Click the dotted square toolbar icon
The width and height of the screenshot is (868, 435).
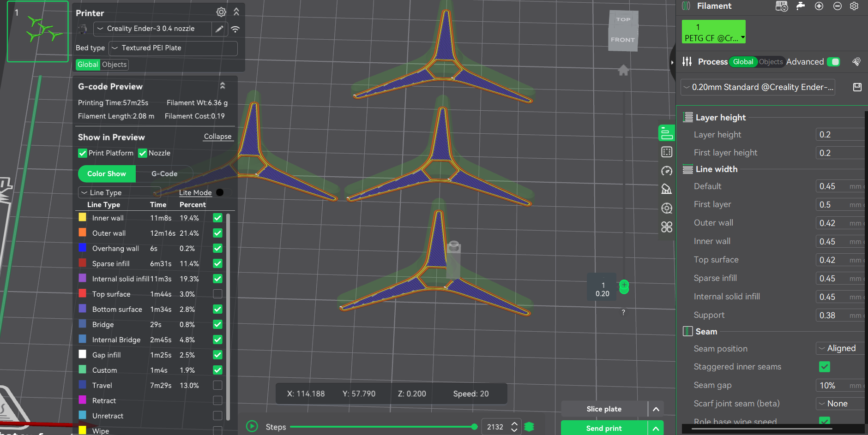click(667, 152)
